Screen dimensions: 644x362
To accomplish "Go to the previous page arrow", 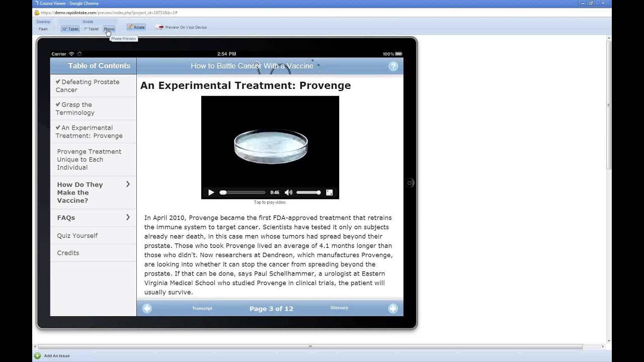I will (147, 309).
